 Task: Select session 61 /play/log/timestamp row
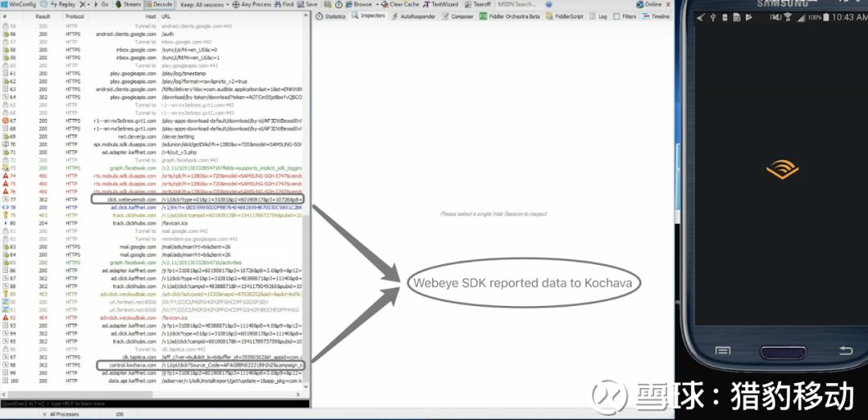point(152,73)
